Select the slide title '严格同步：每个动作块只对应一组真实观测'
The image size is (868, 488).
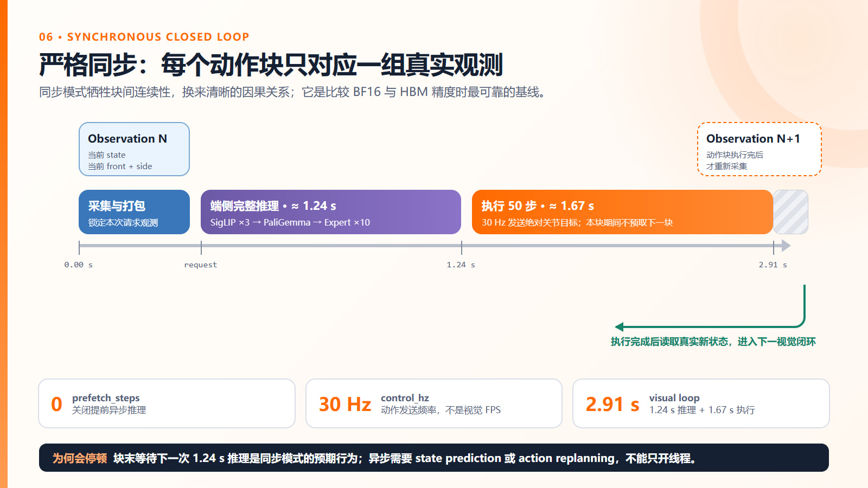pos(271,65)
